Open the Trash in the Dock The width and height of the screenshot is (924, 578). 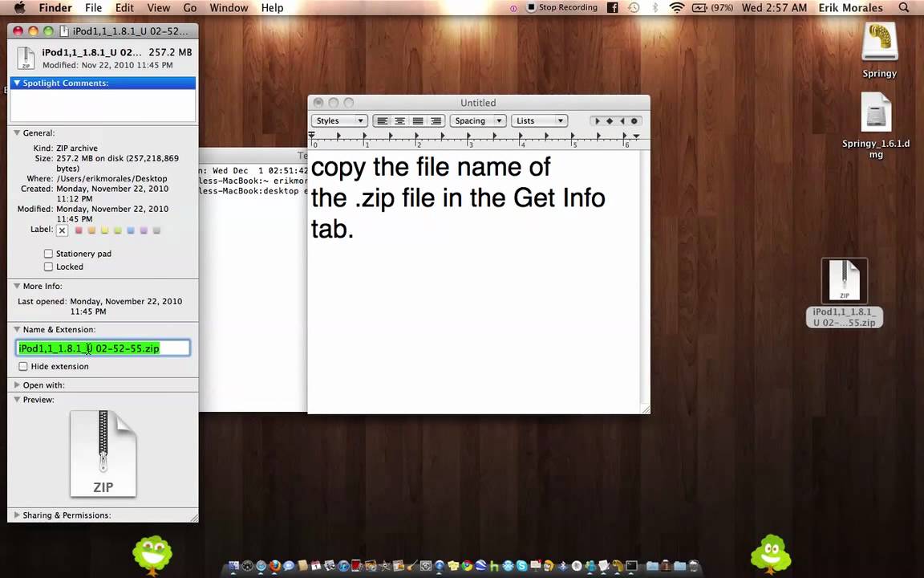coord(694,566)
